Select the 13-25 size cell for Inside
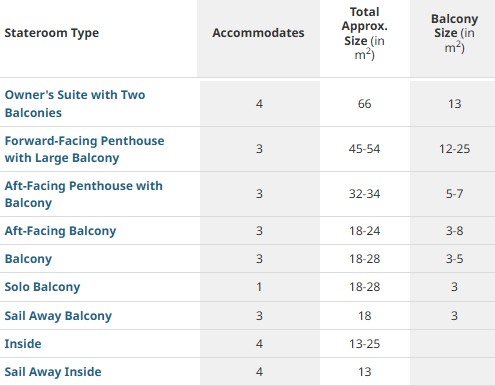The width and height of the screenshot is (495, 386). tap(365, 344)
